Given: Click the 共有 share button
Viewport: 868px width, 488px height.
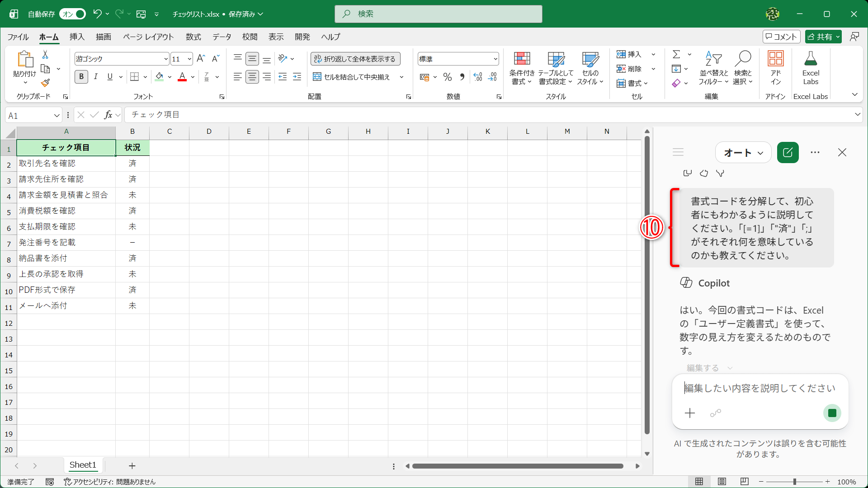Looking at the screenshot, I should click(823, 37).
